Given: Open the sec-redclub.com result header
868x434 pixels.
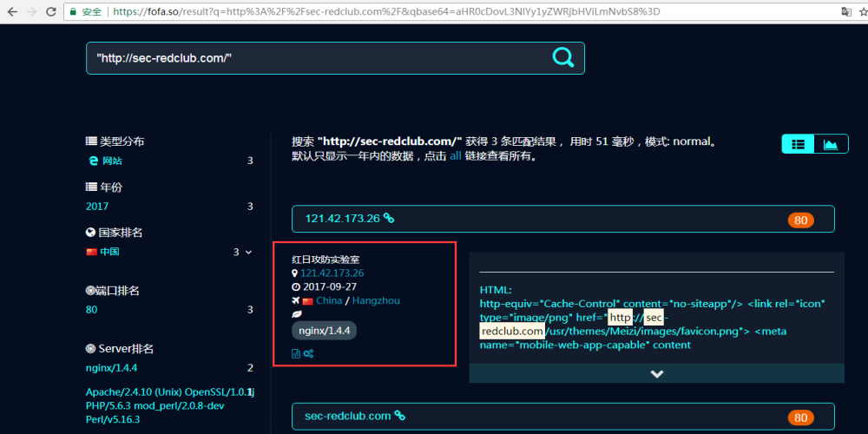Looking at the screenshot, I should pyautogui.click(x=348, y=416).
